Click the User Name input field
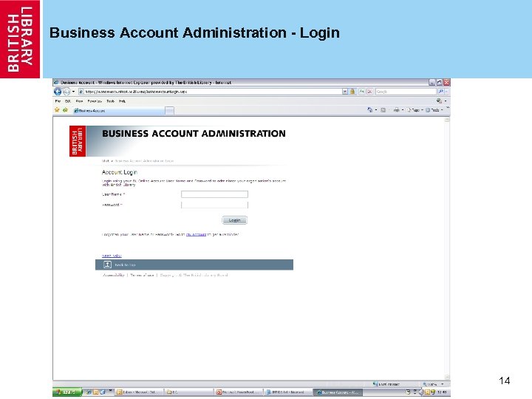The image size is (532, 399). click(214, 194)
